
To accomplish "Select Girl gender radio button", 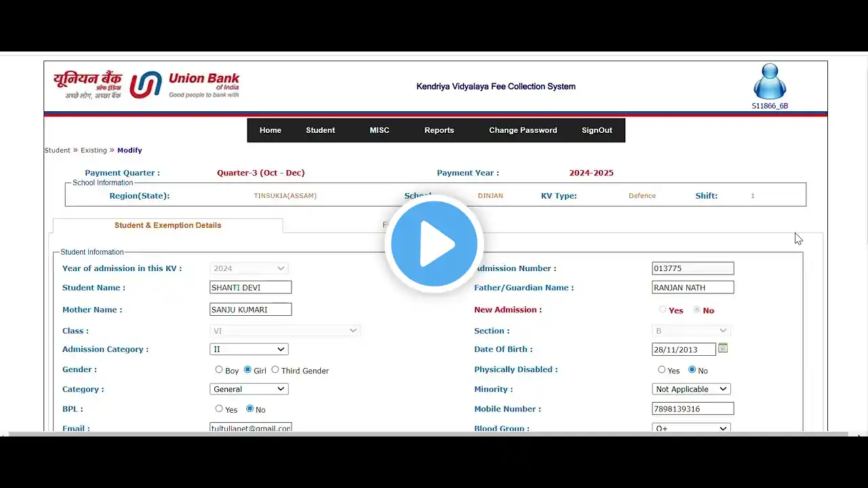I will point(248,370).
